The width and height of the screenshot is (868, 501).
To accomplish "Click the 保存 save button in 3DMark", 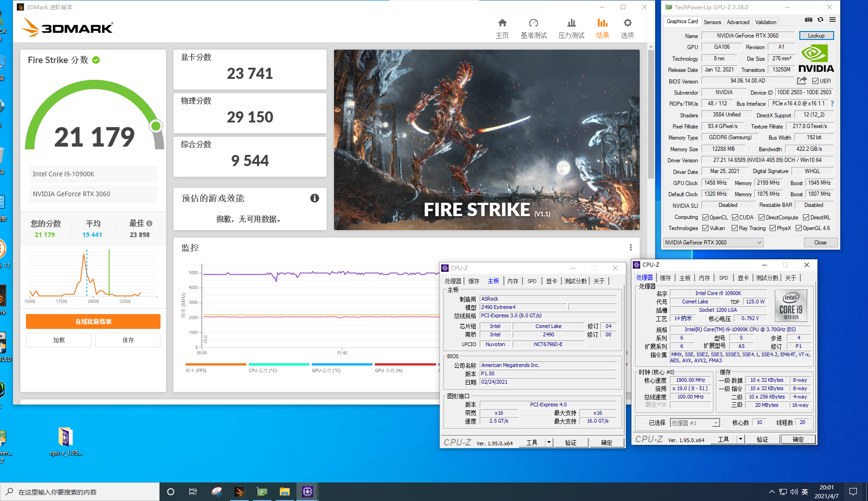I will click(x=128, y=340).
